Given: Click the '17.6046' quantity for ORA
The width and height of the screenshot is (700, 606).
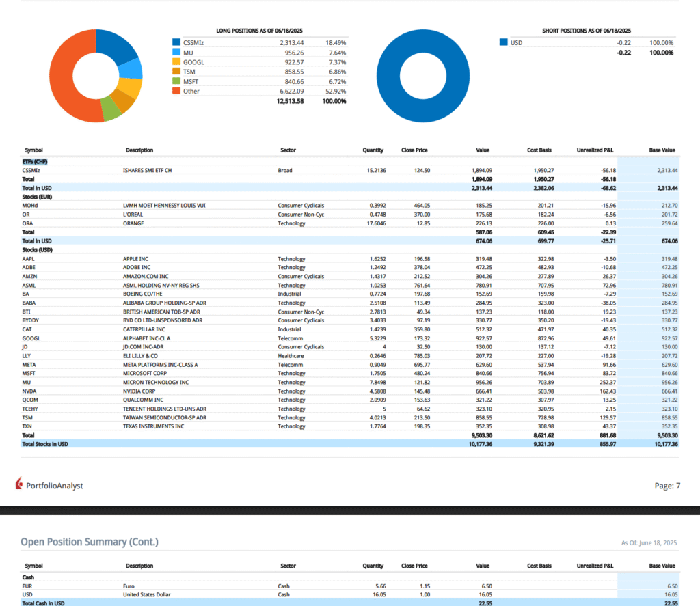Looking at the screenshot, I should click(x=377, y=223).
